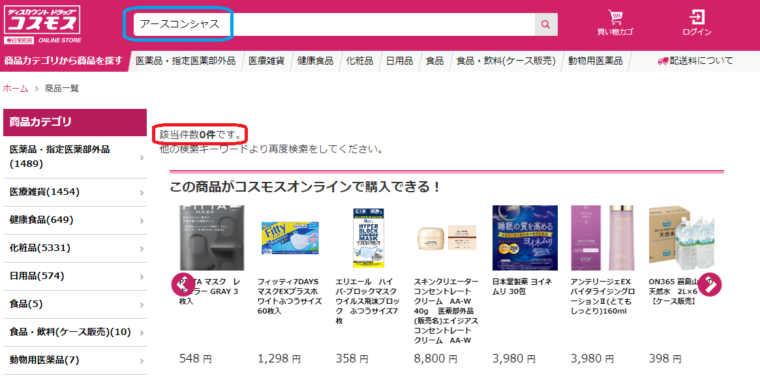Open the アンテリージェEX lotion product image
Screen dimensions: 760x382
[603, 238]
